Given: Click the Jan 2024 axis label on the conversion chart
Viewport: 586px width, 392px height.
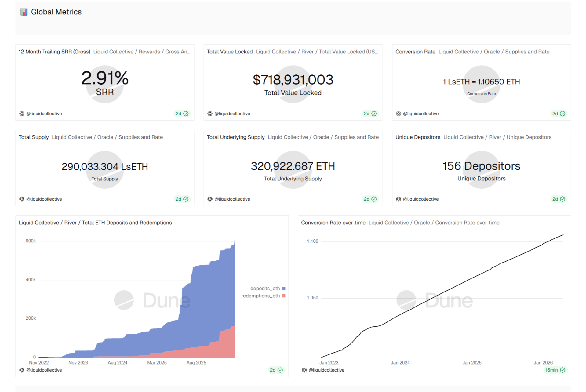Looking at the screenshot, I should click(x=400, y=362).
